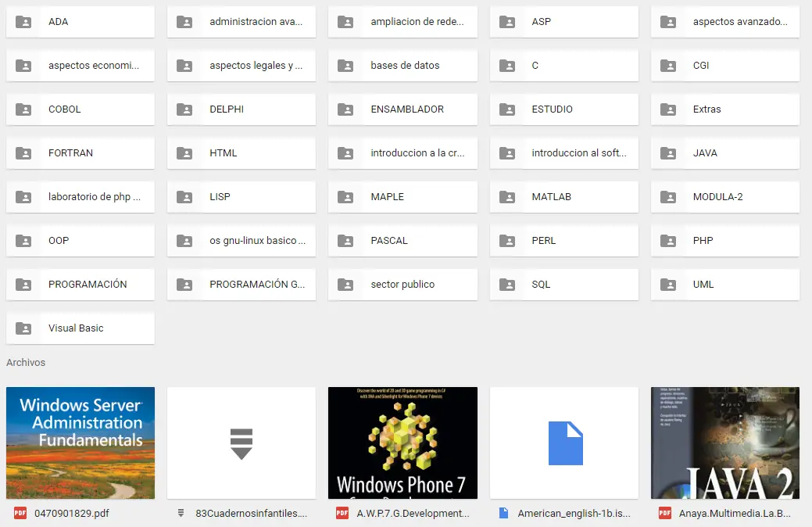Select file name 'Anaya.Multimedia.La.B...'
The width and height of the screenshot is (812, 527).
pos(735,514)
